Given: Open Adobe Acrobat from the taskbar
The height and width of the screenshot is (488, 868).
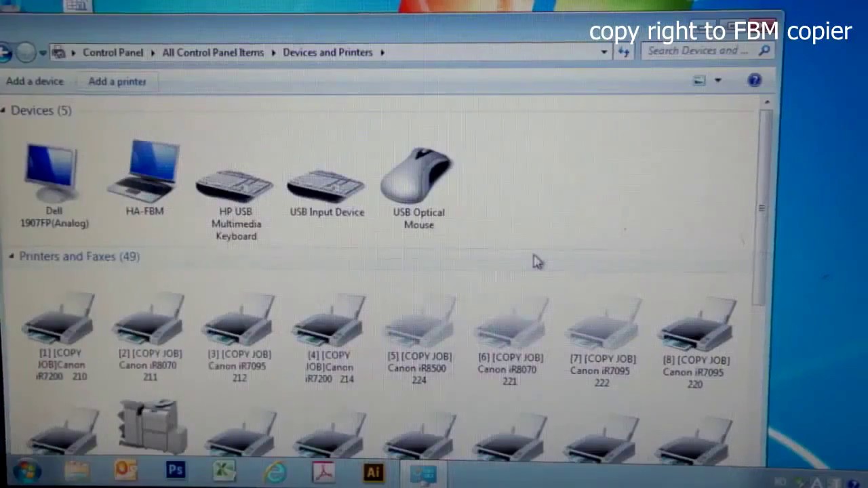Looking at the screenshot, I should [324, 472].
